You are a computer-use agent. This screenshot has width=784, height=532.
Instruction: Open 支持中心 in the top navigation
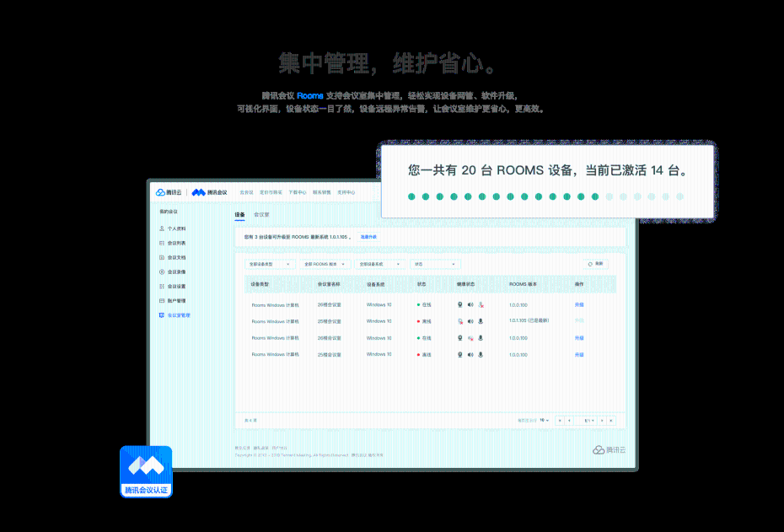coord(346,192)
